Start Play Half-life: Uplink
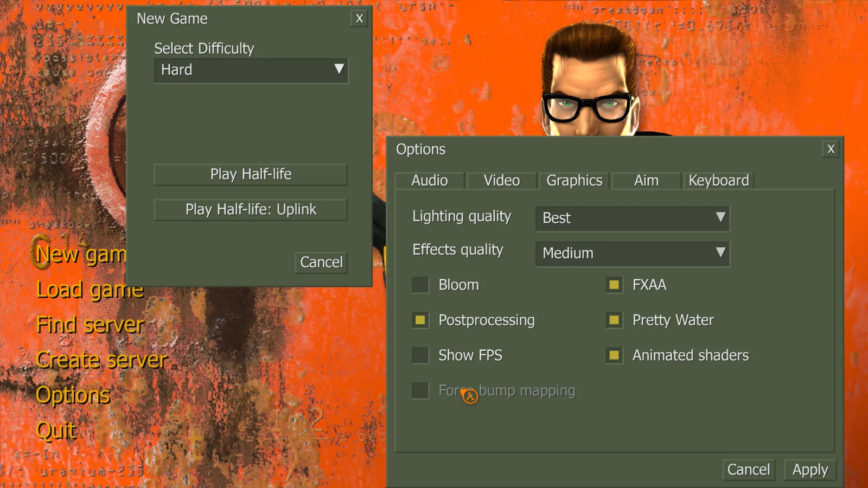868x488 pixels. 251,210
